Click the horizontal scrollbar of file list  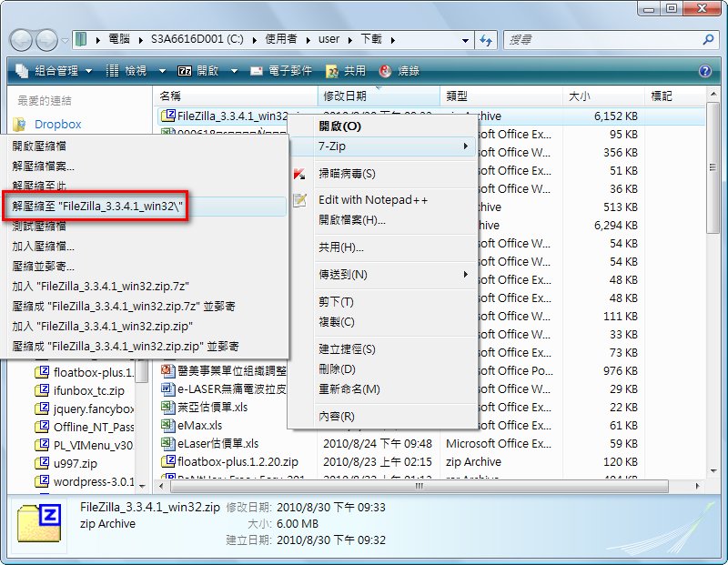pos(419,486)
